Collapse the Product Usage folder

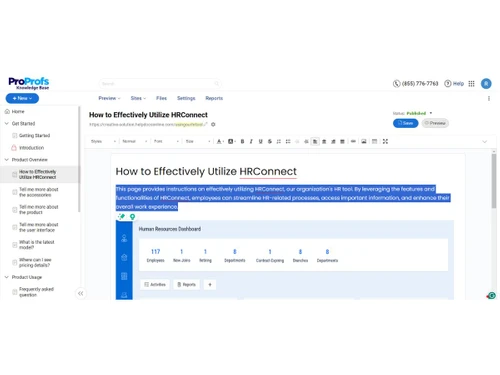[x=6, y=277]
